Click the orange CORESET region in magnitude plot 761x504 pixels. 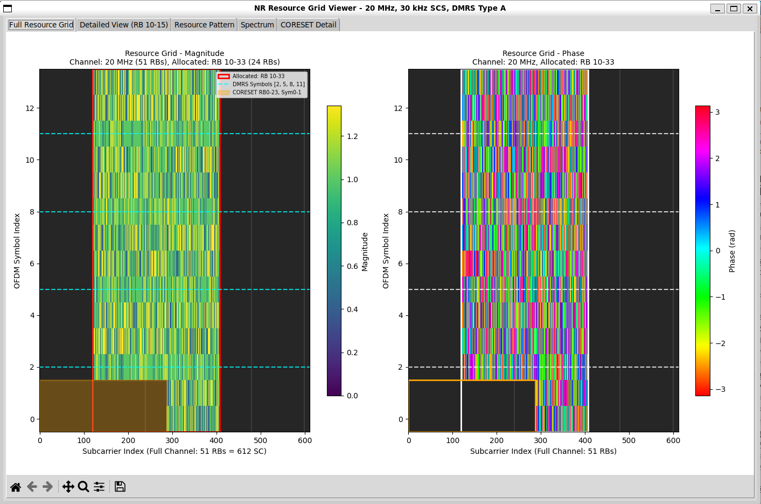tap(100, 405)
